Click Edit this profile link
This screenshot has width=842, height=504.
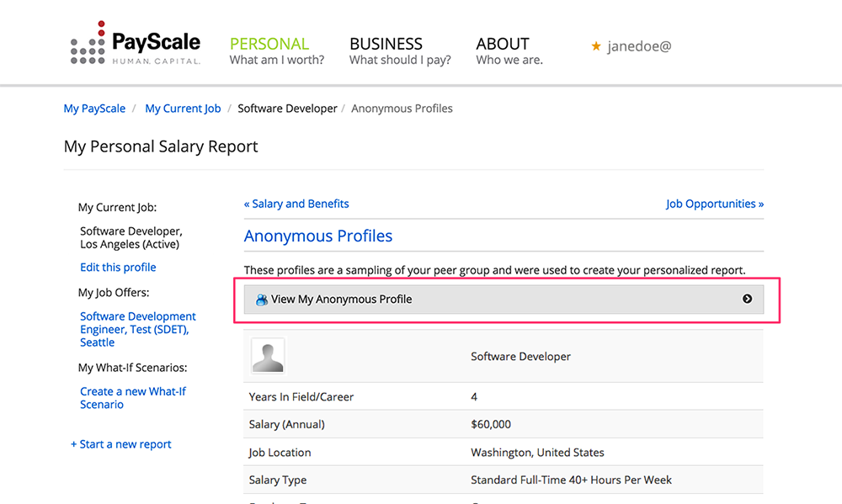(118, 268)
